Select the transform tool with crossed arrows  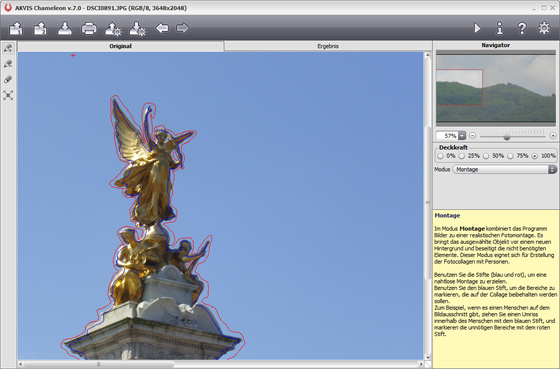point(8,95)
